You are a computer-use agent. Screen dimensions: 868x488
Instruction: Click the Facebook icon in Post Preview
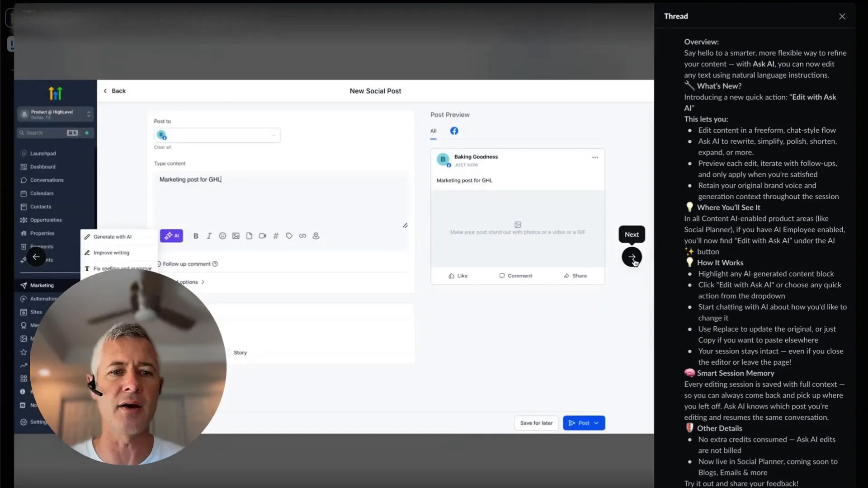[454, 131]
